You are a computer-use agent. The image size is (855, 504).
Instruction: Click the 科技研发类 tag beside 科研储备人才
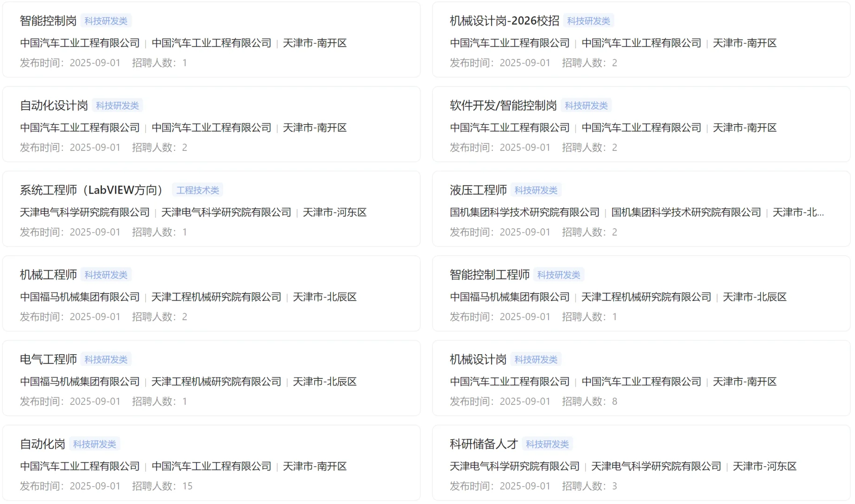coord(547,444)
